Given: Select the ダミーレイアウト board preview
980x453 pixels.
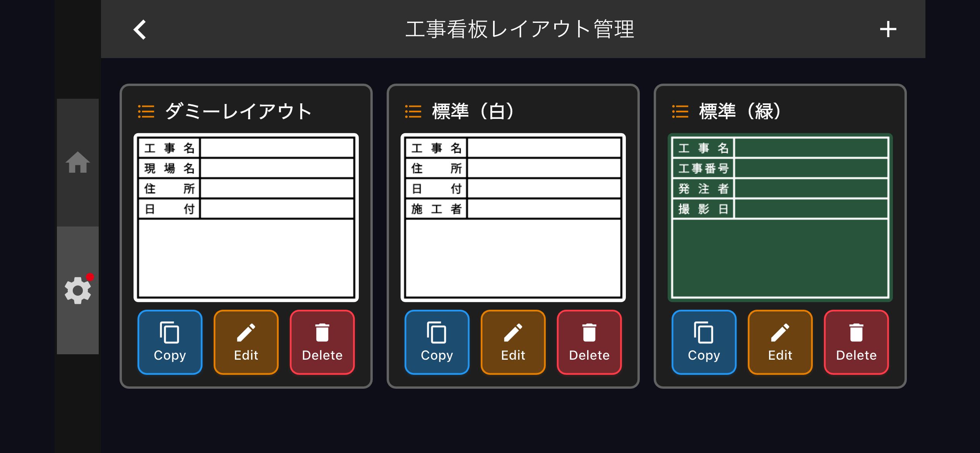Looking at the screenshot, I should point(246,218).
